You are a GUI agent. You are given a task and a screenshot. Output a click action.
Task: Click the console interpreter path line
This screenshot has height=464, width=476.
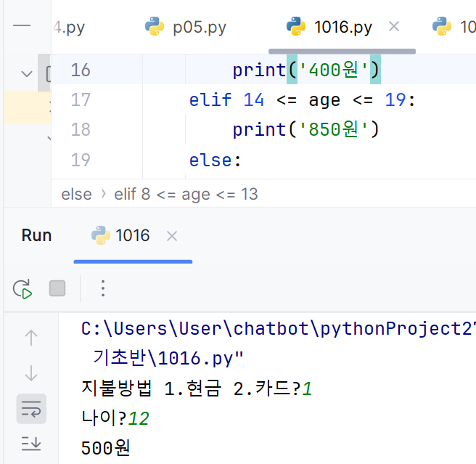[x=278, y=329]
